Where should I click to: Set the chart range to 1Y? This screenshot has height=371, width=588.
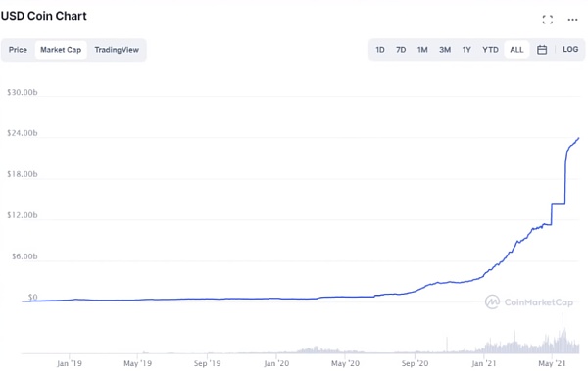click(x=466, y=50)
